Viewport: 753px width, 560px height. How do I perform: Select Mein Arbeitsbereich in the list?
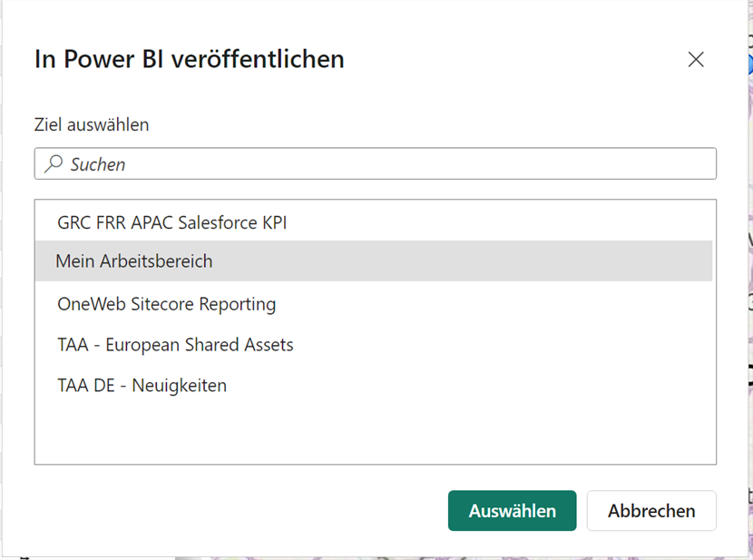point(374,260)
